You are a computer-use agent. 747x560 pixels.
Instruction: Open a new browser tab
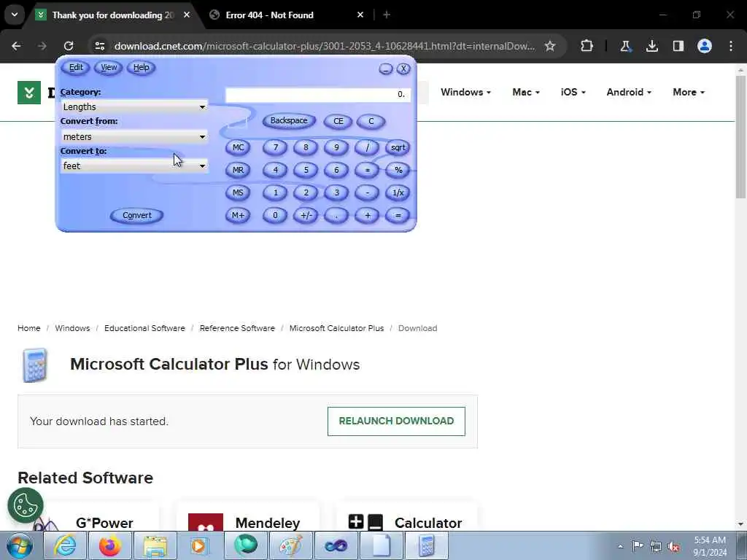click(387, 15)
